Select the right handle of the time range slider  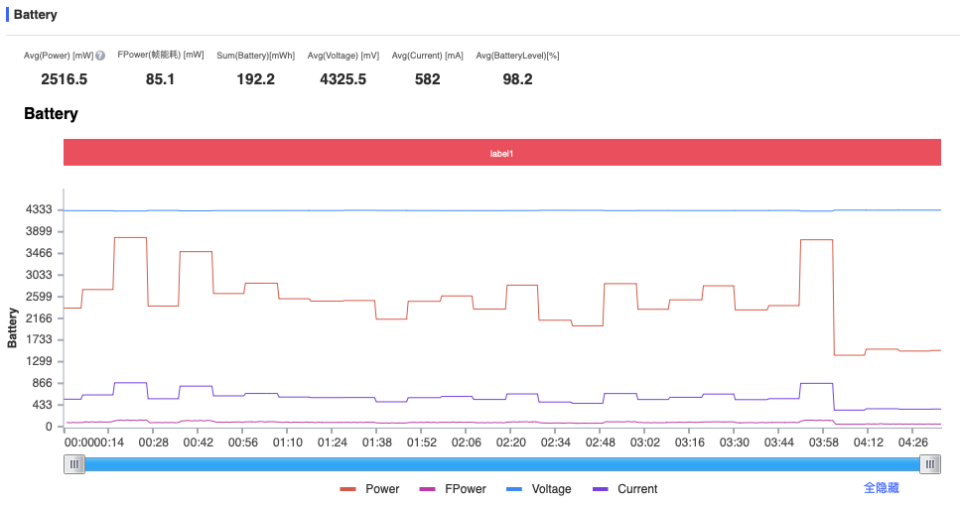tap(929, 465)
